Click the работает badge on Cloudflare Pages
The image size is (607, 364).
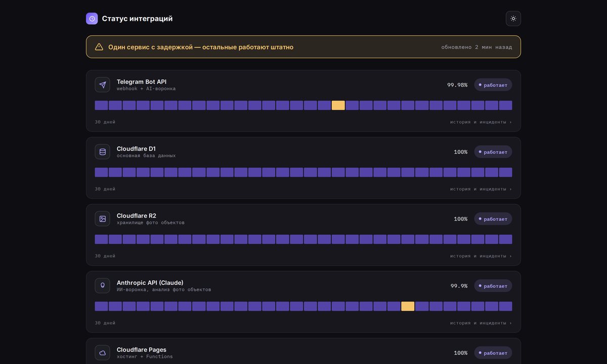(x=493, y=353)
